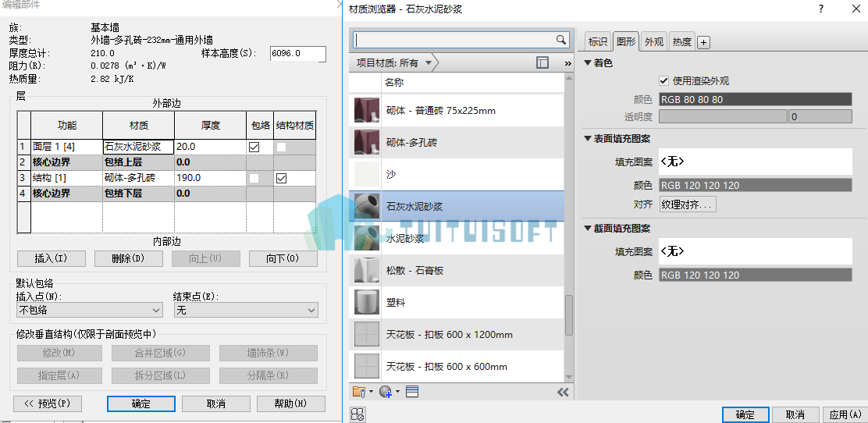Open the material library folder icon

[x=359, y=392]
